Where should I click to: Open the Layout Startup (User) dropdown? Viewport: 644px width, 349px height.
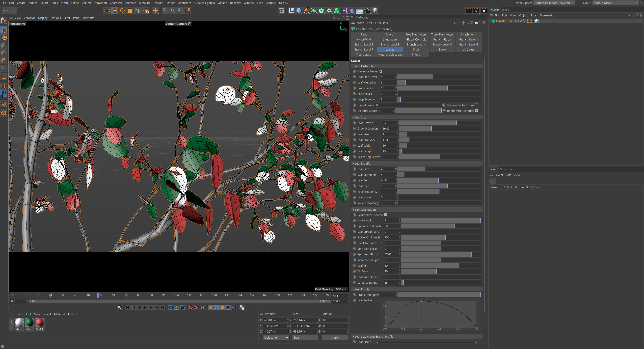(615, 3)
